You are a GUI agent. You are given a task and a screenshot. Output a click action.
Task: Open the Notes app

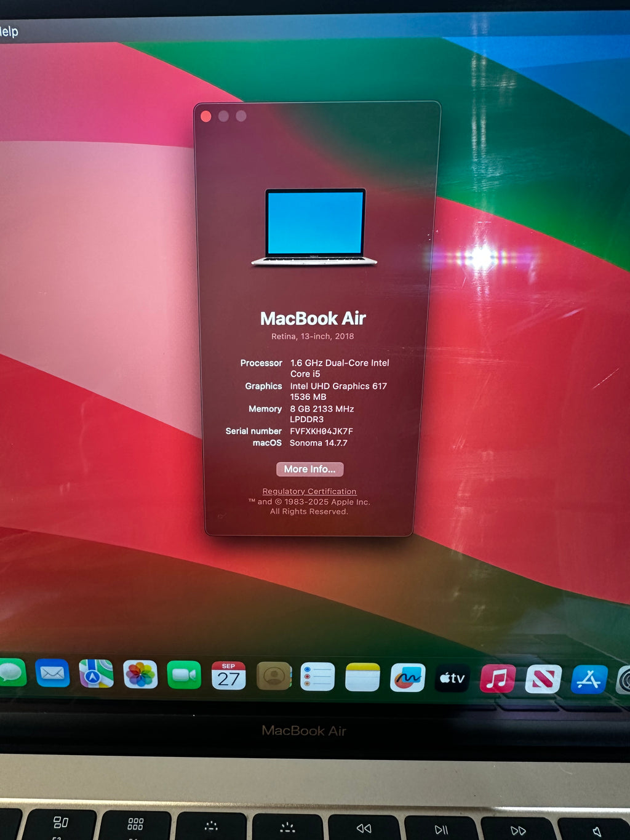pyautogui.click(x=362, y=678)
